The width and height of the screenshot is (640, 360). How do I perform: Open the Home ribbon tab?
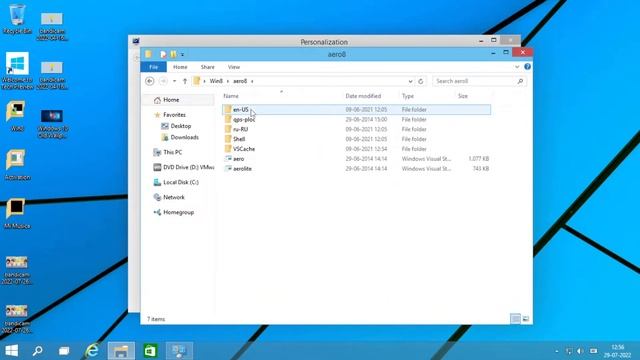tap(180, 67)
